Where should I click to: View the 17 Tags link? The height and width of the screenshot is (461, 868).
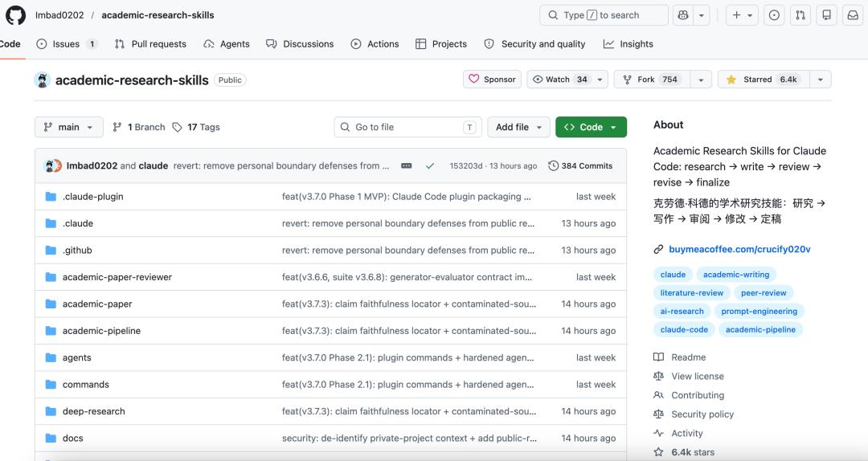click(x=196, y=127)
